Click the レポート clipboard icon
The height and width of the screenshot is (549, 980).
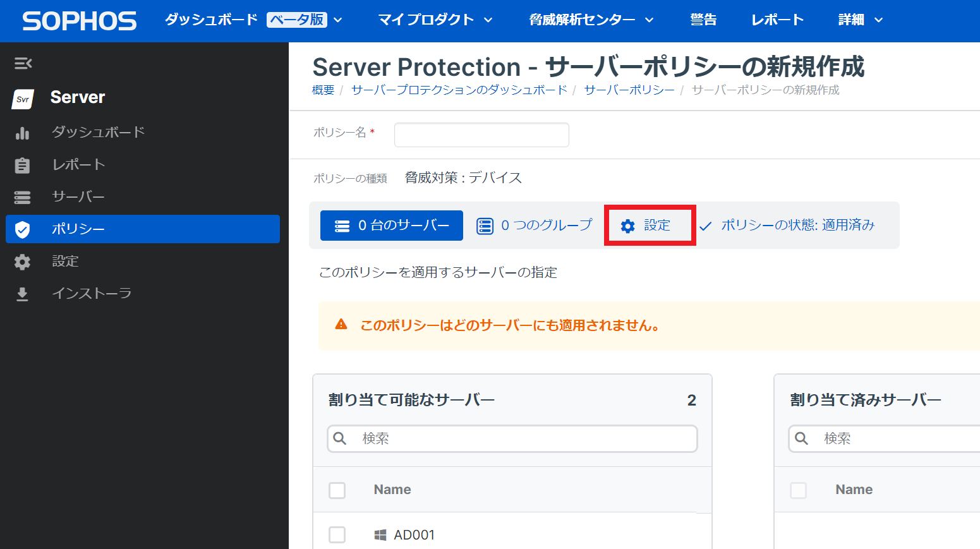tap(22, 165)
